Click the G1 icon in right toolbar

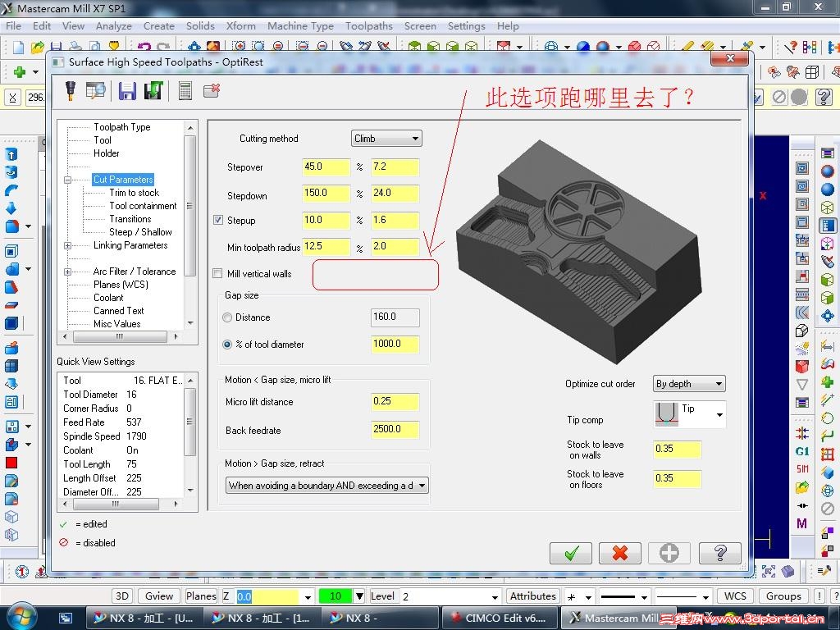click(x=802, y=451)
